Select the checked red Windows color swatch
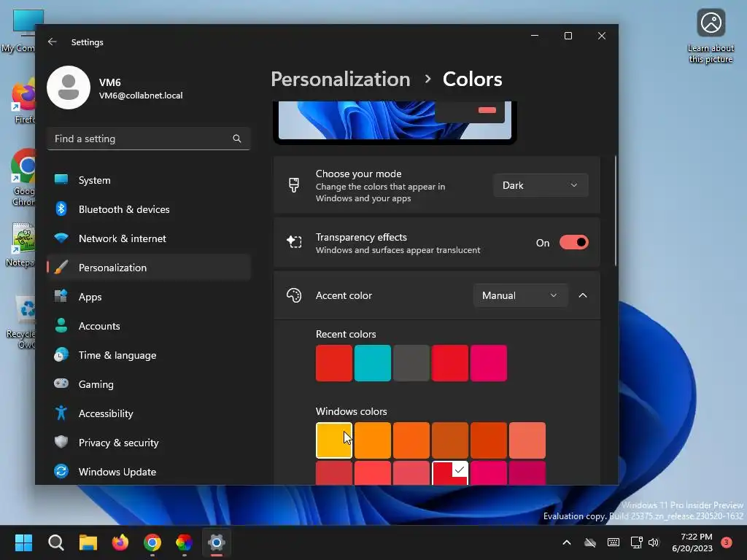Screen dimensions: 747x560 pyautogui.click(x=449, y=472)
